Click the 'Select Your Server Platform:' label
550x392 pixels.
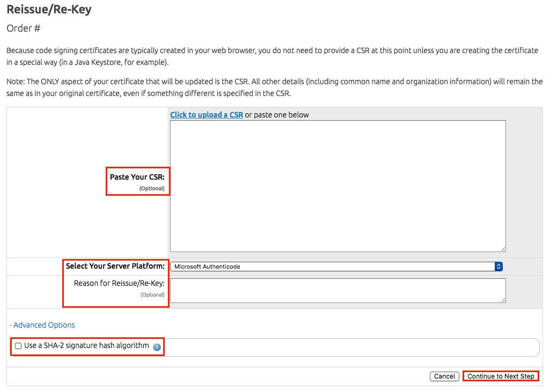point(115,266)
